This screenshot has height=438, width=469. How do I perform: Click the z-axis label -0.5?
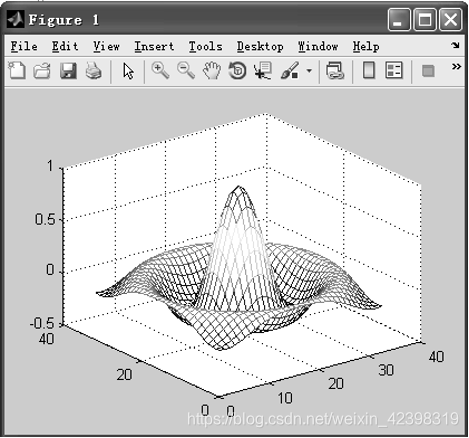coord(42,323)
